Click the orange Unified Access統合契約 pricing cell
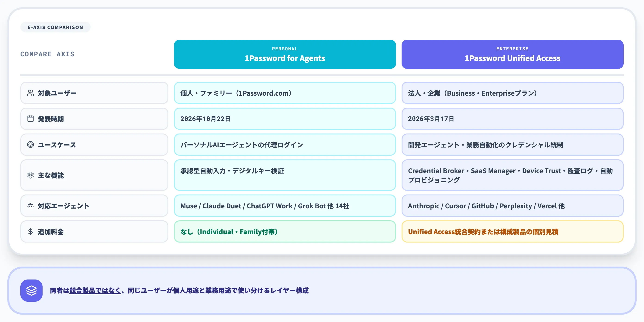 click(512, 232)
